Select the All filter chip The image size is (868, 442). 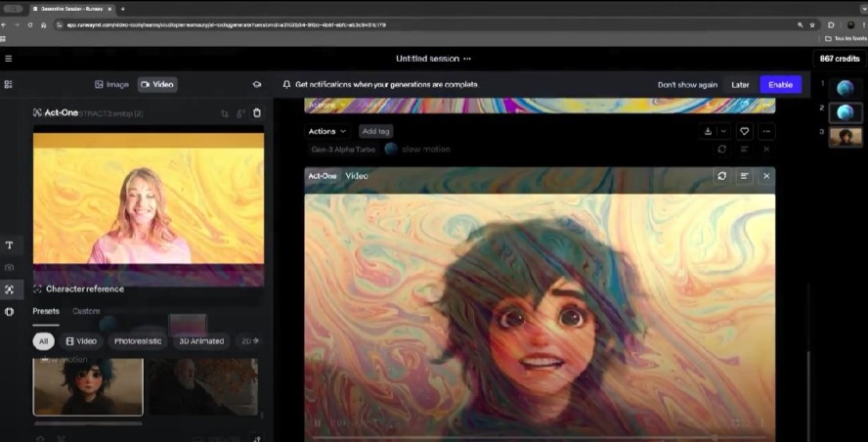pos(44,341)
